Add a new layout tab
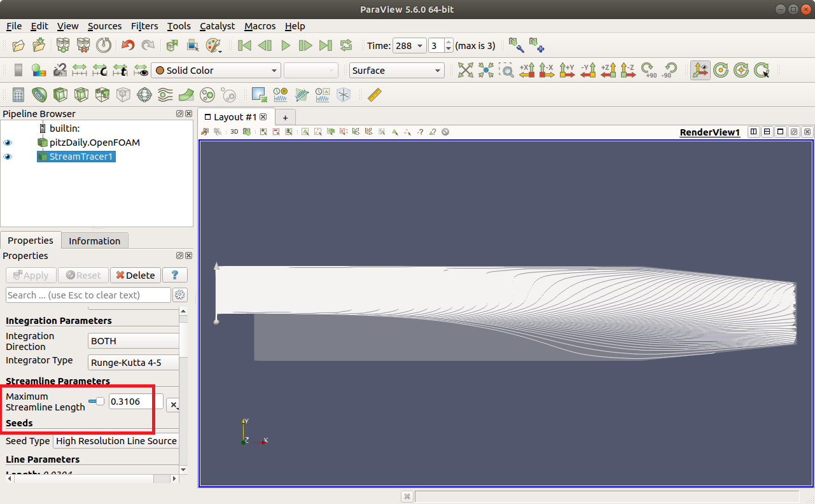Viewport: 815px width, 504px height. (285, 117)
